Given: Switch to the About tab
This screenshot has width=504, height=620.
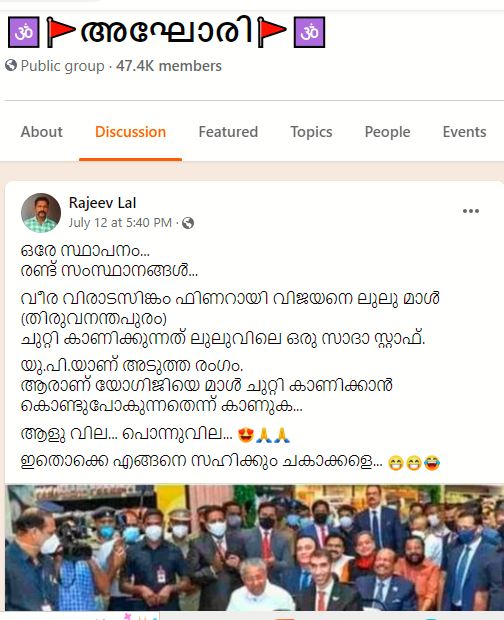Looking at the screenshot, I should point(42,132).
